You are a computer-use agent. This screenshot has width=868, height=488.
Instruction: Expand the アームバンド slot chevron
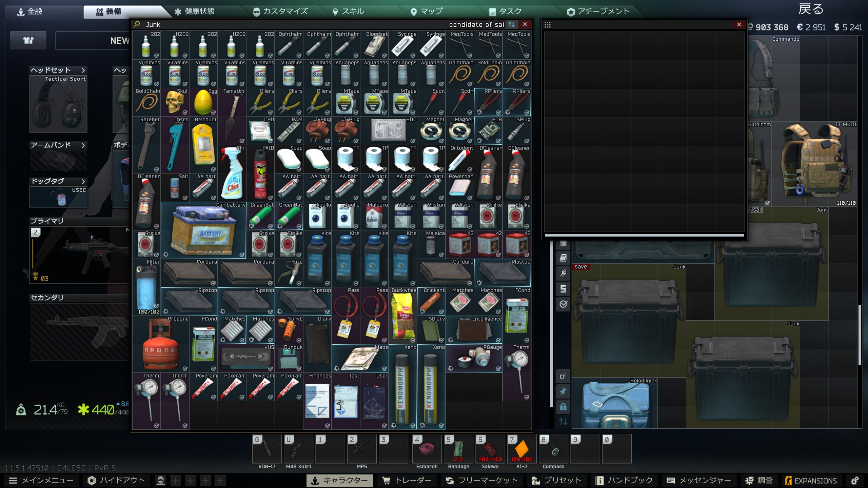83,145
